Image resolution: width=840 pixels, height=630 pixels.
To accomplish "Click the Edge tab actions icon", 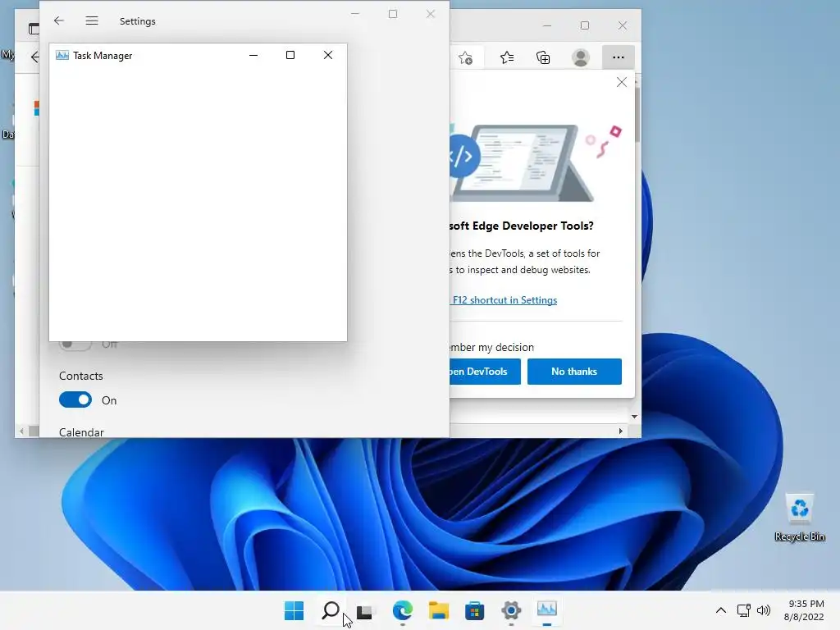I will [x=34, y=29].
